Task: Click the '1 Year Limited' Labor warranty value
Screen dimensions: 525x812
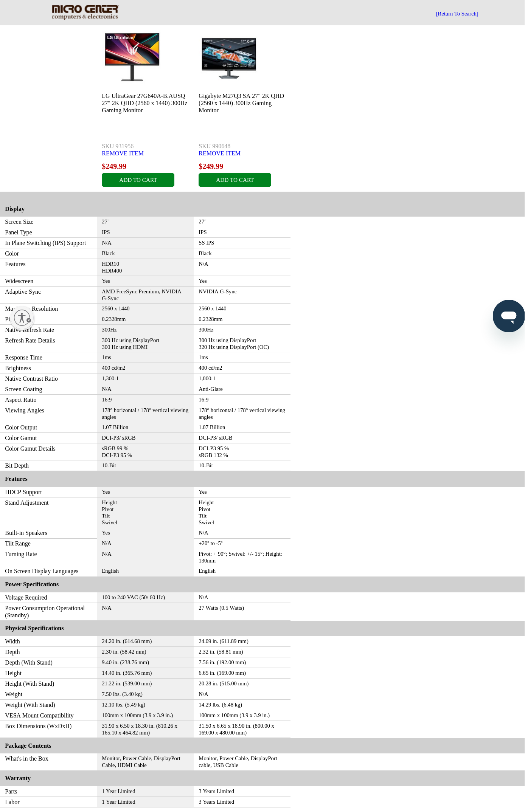Action: tap(118, 802)
